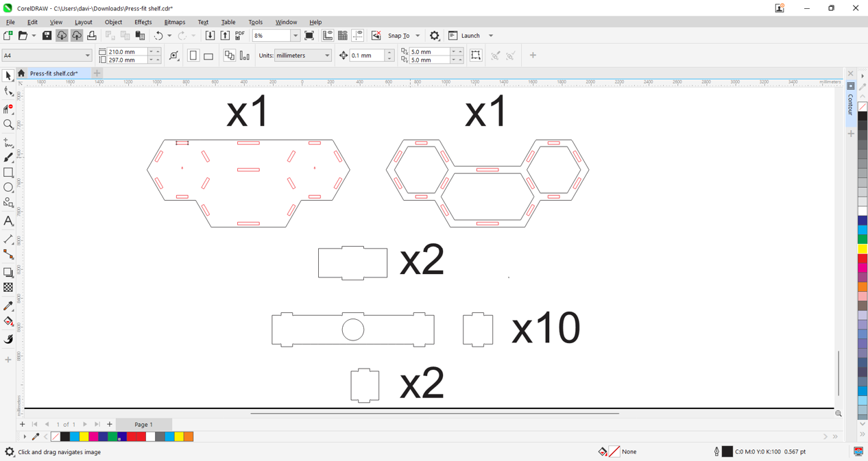
Task: Select the Parallel Dimension tool
Action: 8,239
